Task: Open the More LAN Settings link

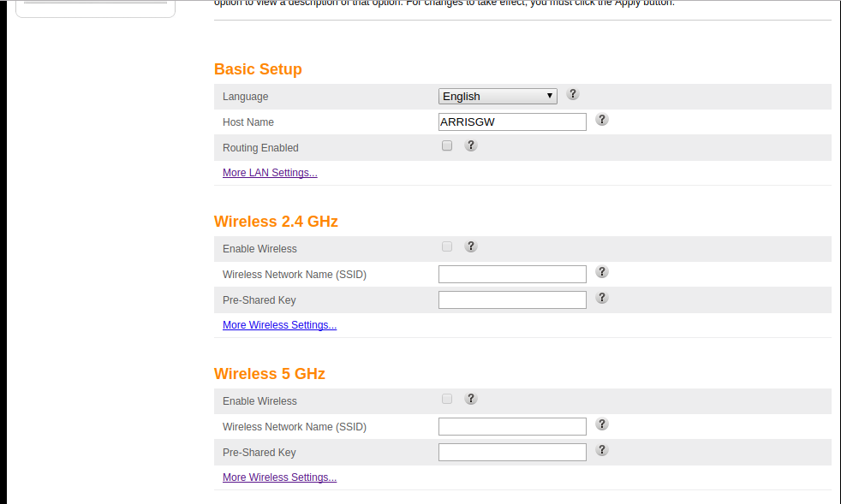Action: (x=270, y=173)
